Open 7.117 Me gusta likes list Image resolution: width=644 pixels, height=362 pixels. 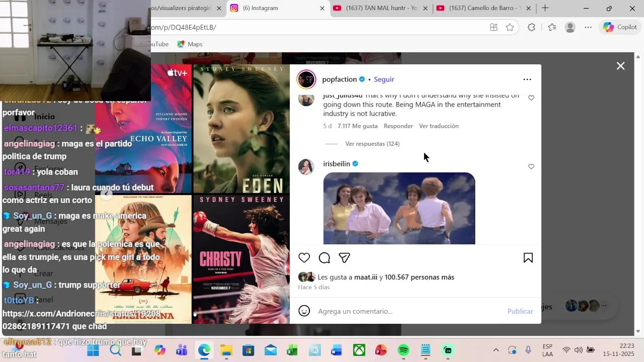[x=357, y=126]
